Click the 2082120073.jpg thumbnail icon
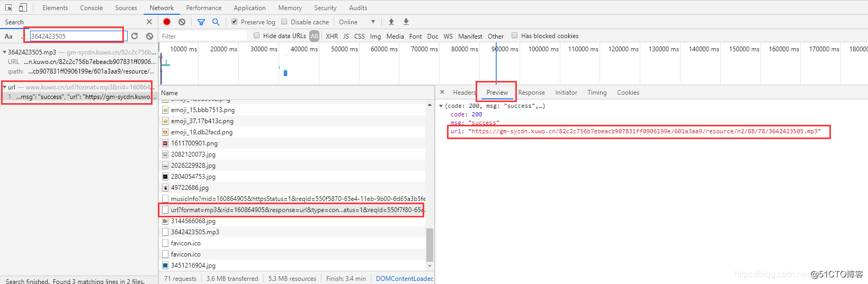The height and width of the screenshot is (284, 868). 165,154
